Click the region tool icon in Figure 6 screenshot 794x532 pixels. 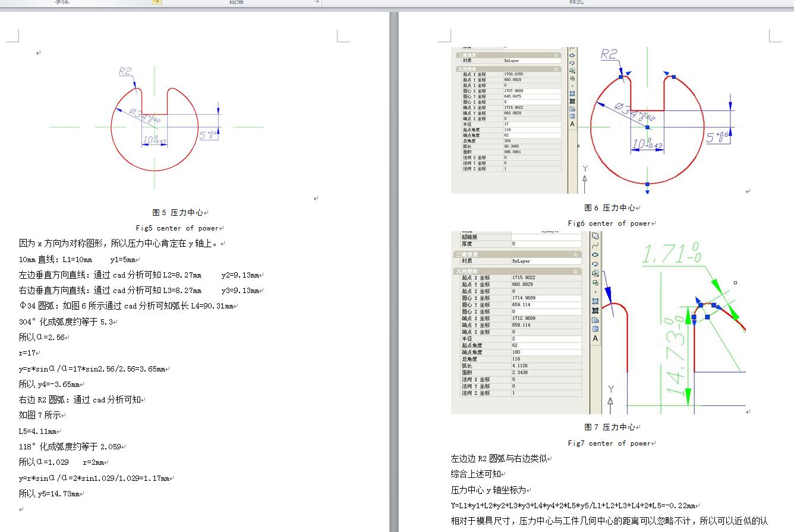(x=572, y=109)
